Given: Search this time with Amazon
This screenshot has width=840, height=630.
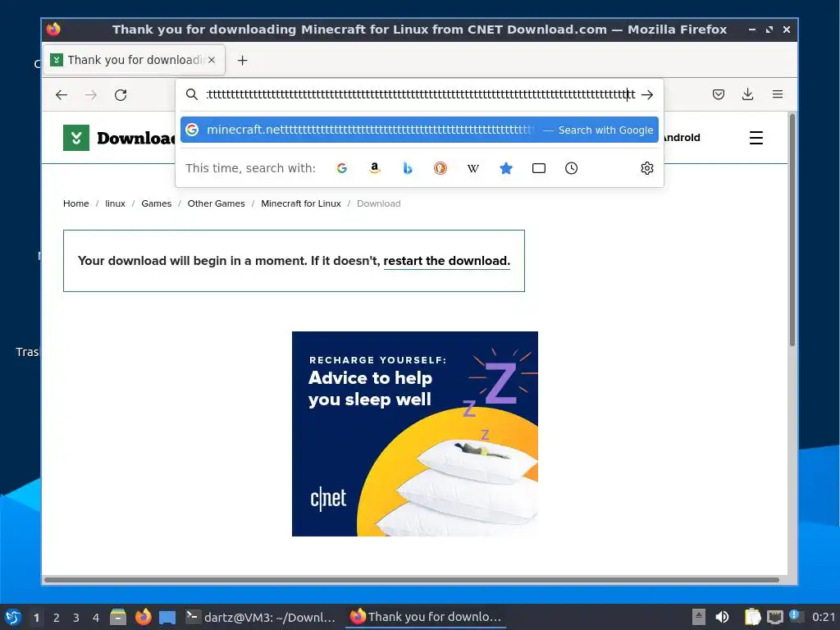Looking at the screenshot, I should point(374,168).
